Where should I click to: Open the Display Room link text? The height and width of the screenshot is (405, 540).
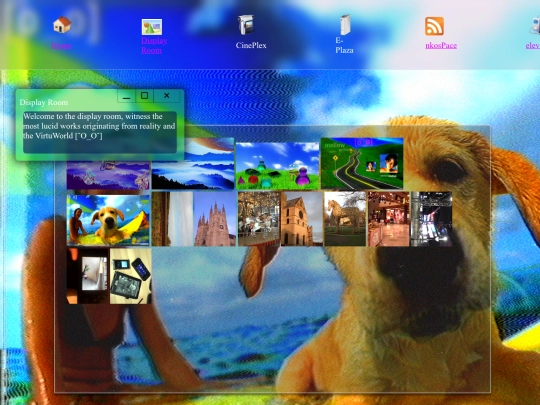pos(154,45)
